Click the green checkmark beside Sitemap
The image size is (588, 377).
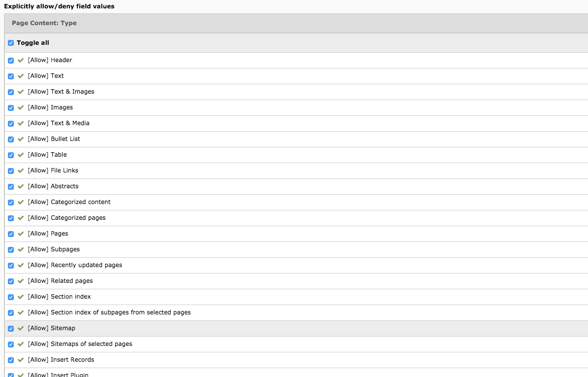pyautogui.click(x=21, y=328)
